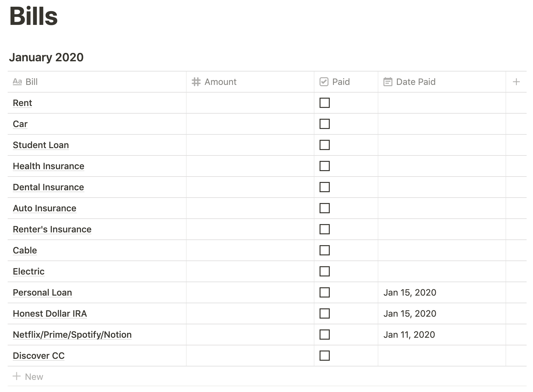Image resolution: width=533 pixels, height=392 pixels.
Task: Mark Netflix/Prime/Spotify/Notion as paid
Action: point(324,335)
